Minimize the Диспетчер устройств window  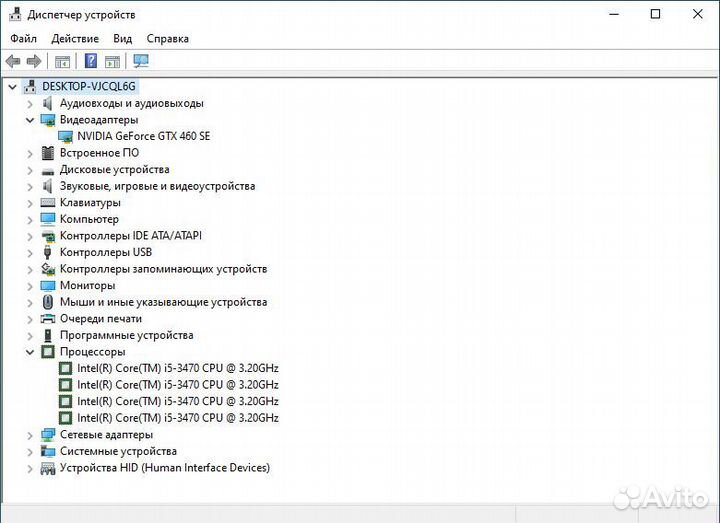click(614, 14)
